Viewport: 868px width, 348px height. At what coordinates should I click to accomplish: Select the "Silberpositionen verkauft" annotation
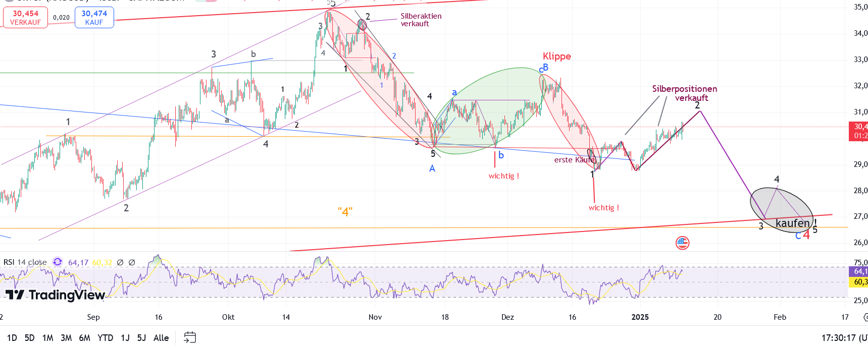click(685, 93)
